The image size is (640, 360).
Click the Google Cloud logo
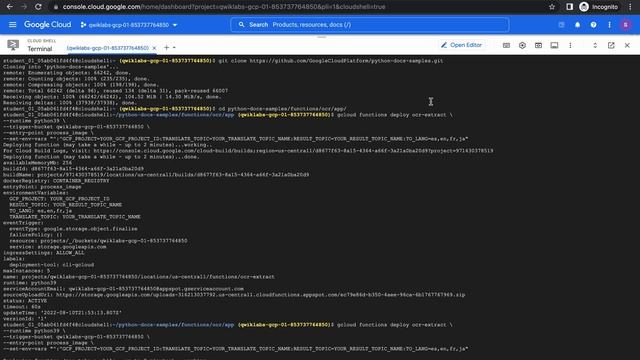click(47, 25)
